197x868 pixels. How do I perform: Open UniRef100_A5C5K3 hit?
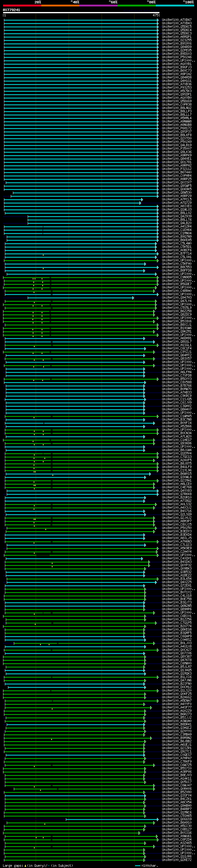(x=177, y=91)
